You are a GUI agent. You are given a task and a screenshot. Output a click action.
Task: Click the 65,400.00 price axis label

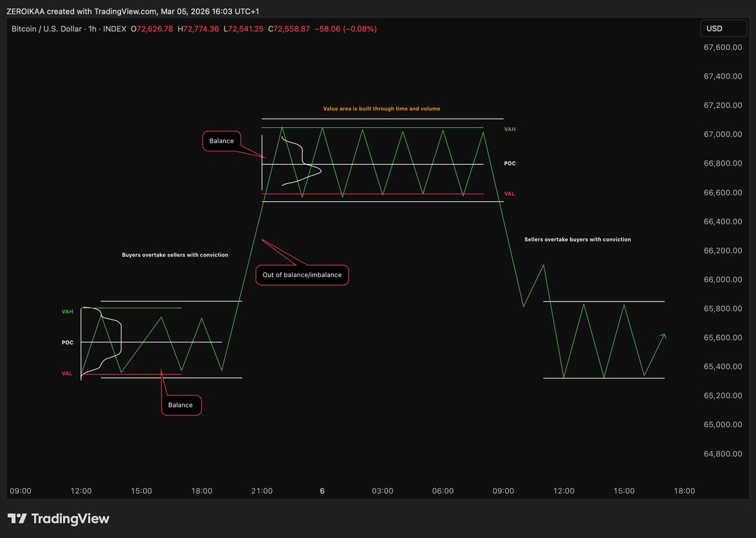coord(723,366)
